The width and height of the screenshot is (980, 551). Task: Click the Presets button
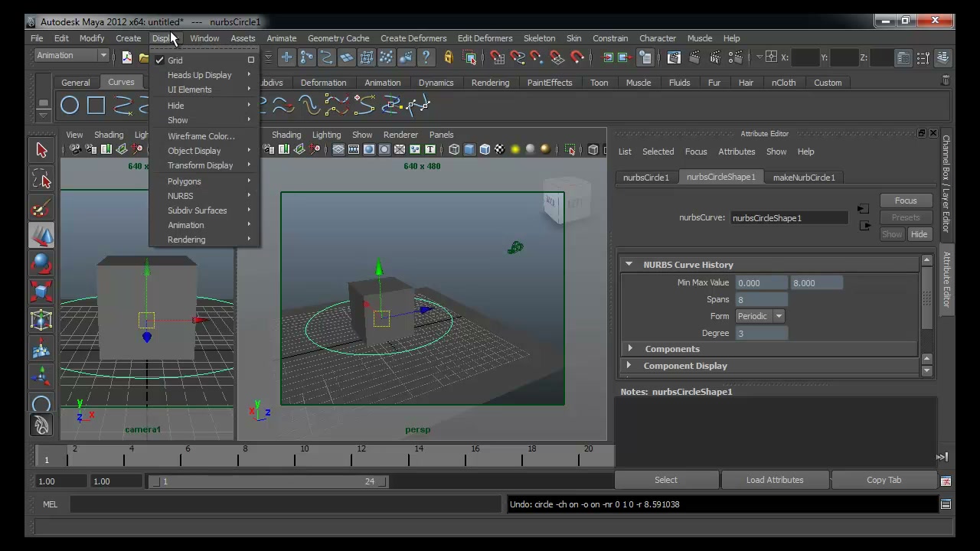point(906,217)
